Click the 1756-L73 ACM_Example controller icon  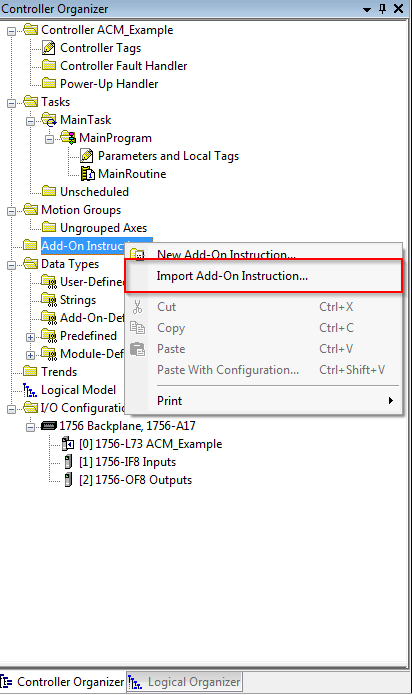click(x=68, y=444)
